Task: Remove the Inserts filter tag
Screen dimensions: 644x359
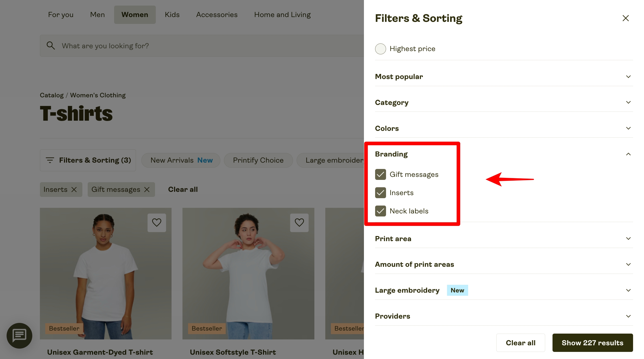Action: [74, 190]
